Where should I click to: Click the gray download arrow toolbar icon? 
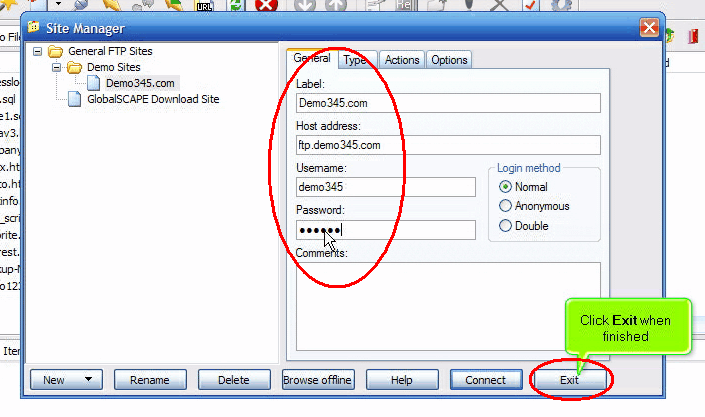(305, 5)
